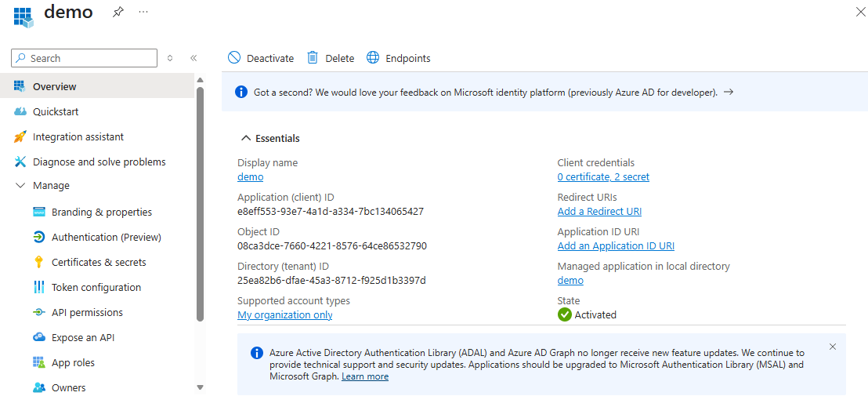Close the demo blade
The width and height of the screenshot is (868, 396).
[x=862, y=13]
